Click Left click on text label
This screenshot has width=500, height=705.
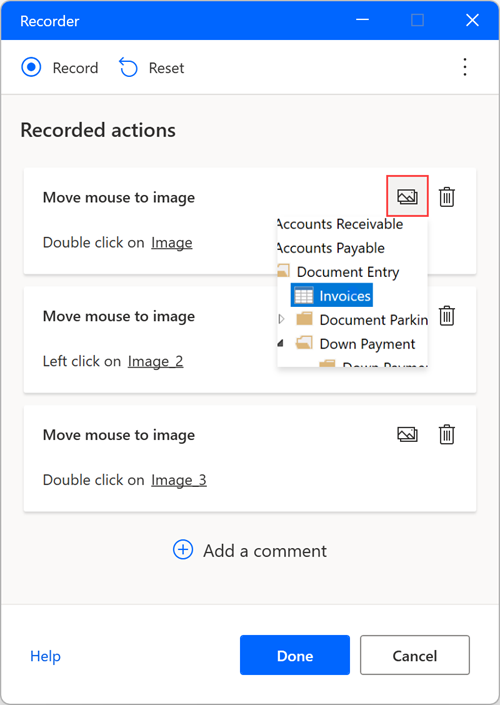(x=82, y=361)
